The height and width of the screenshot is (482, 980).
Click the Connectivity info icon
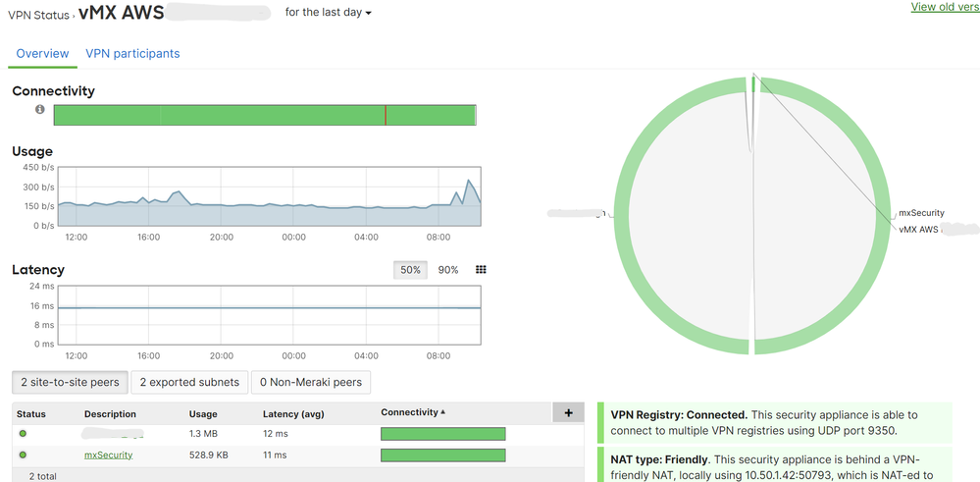[x=40, y=109]
